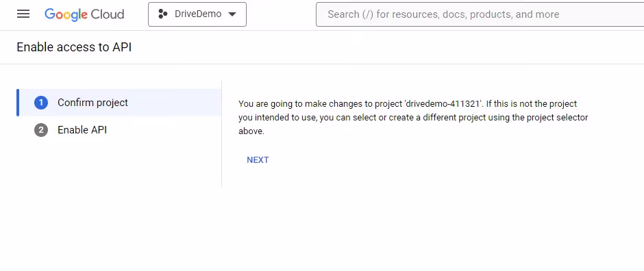Click the 'Enable access to API' heading

[x=74, y=47]
